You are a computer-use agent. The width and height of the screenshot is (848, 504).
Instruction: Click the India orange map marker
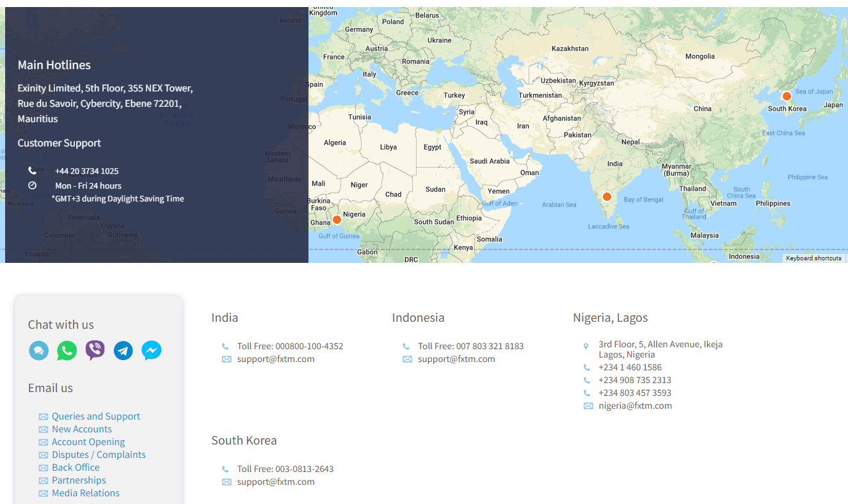(607, 196)
